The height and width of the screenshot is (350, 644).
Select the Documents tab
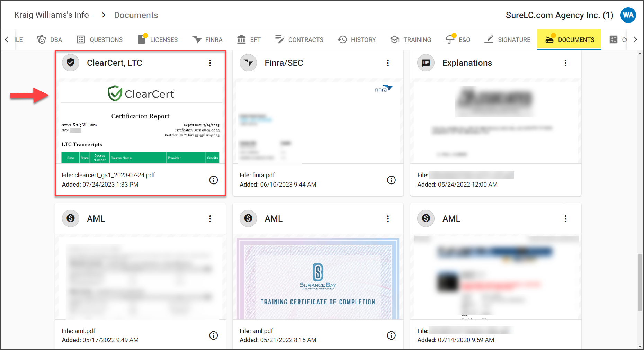[x=569, y=39]
